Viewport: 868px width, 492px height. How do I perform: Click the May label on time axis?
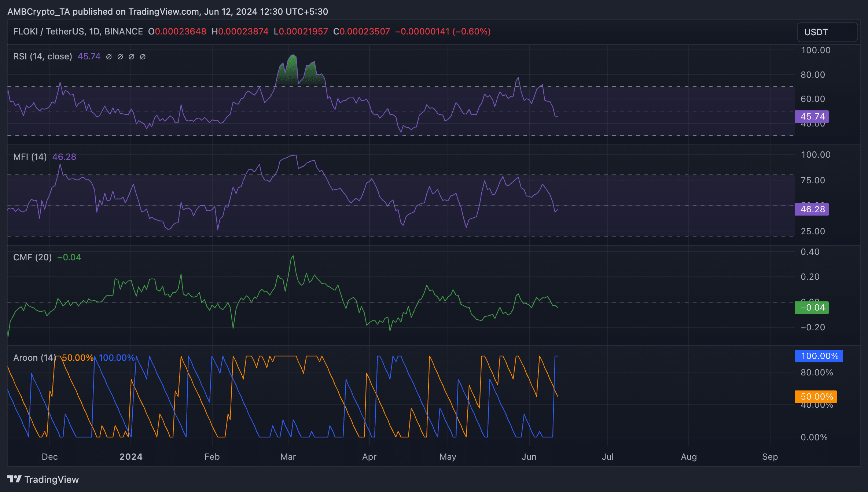tap(448, 457)
